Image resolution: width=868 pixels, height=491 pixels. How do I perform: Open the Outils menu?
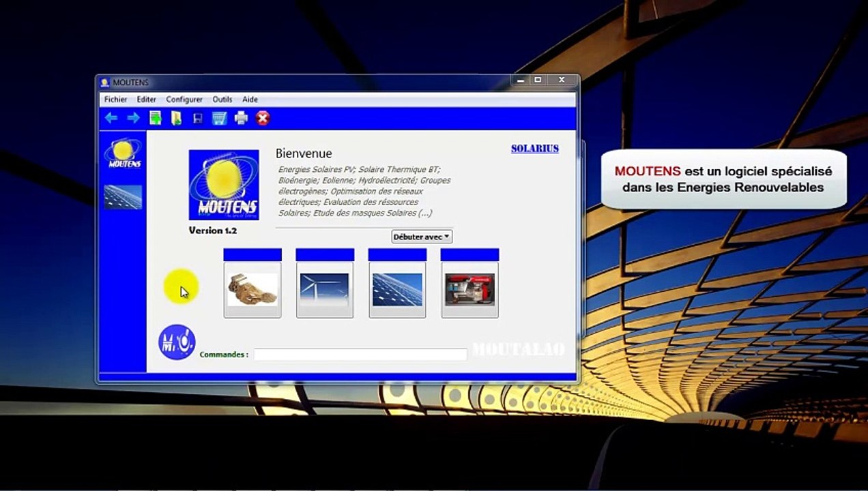222,100
